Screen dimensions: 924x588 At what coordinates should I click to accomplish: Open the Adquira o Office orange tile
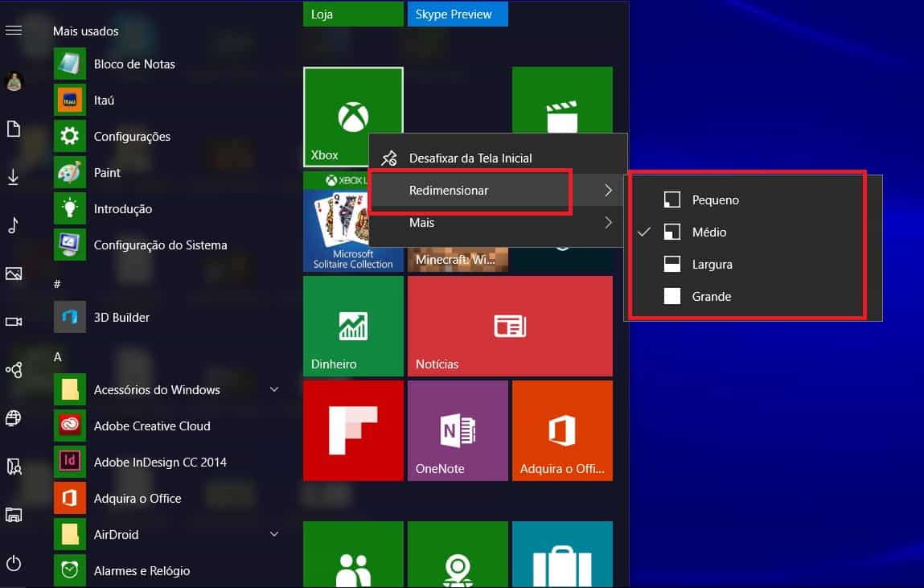[562, 430]
